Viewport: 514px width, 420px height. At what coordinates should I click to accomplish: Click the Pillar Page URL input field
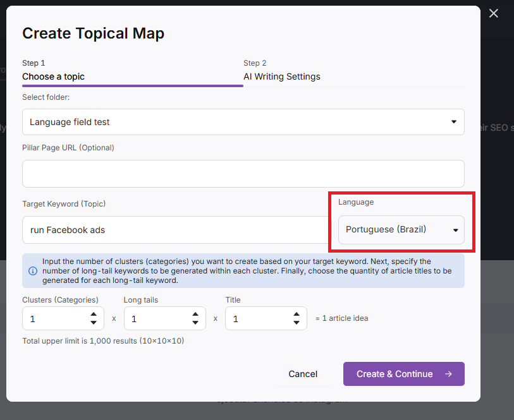pos(243,174)
